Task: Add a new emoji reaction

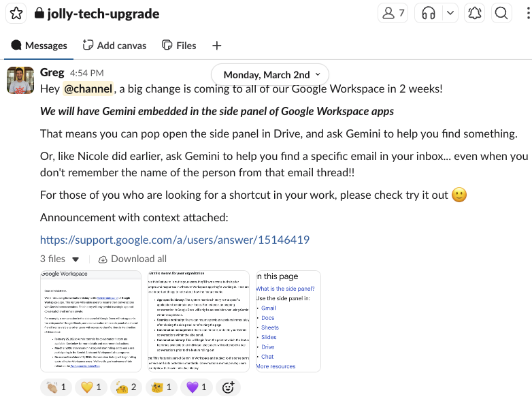Action: pyautogui.click(x=228, y=387)
